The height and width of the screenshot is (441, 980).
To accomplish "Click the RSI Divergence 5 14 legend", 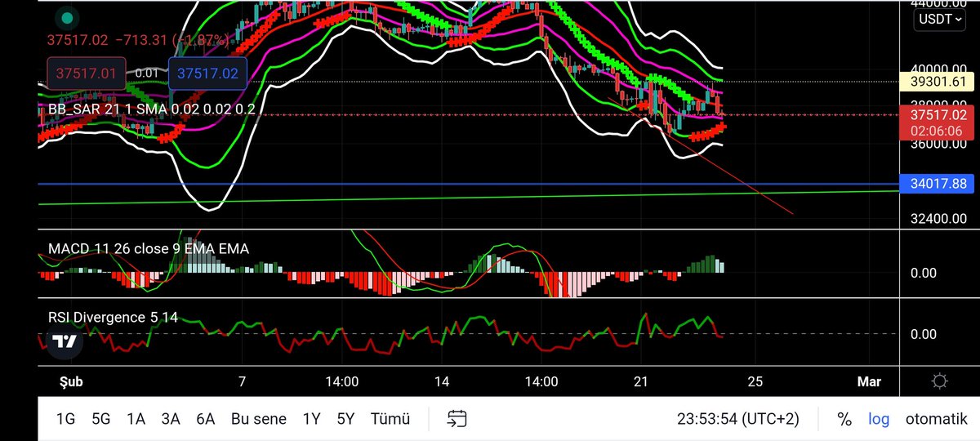I will [x=113, y=317].
